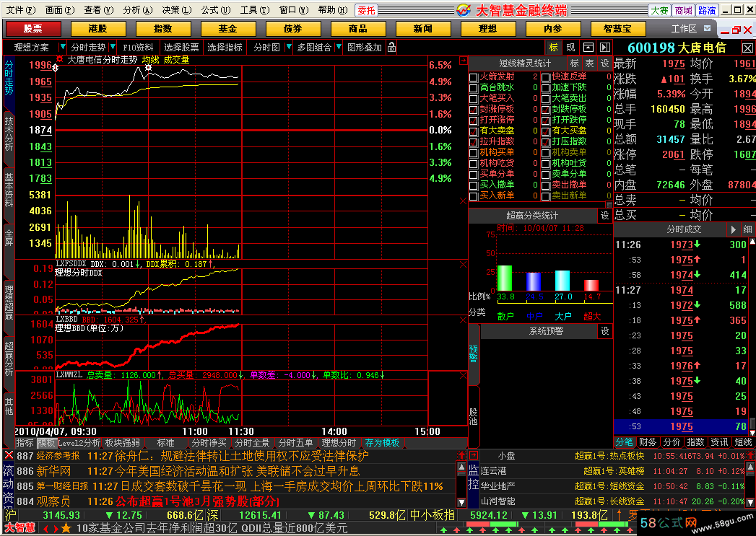
Task: Switch to the 港股 market tab
Action: coord(98,29)
